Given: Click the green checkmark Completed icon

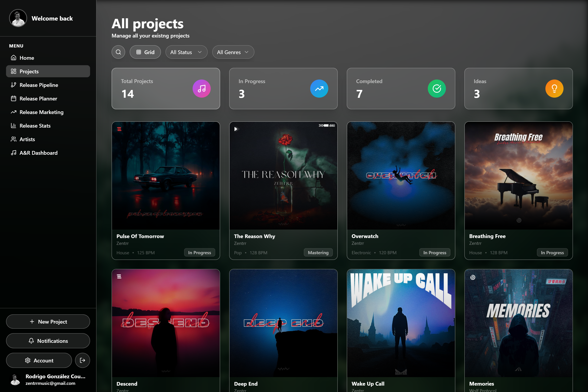Looking at the screenshot, I should (x=436, y=89).
